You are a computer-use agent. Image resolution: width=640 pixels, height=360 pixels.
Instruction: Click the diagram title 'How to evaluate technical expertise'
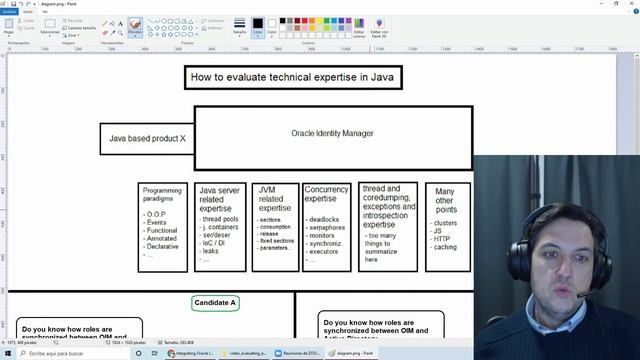pos(292,77)
